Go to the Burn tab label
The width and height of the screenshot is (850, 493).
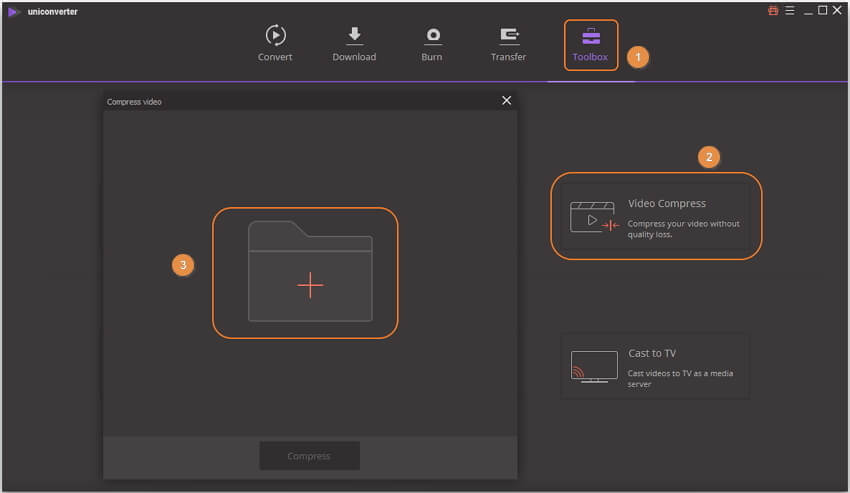(432, 57)
